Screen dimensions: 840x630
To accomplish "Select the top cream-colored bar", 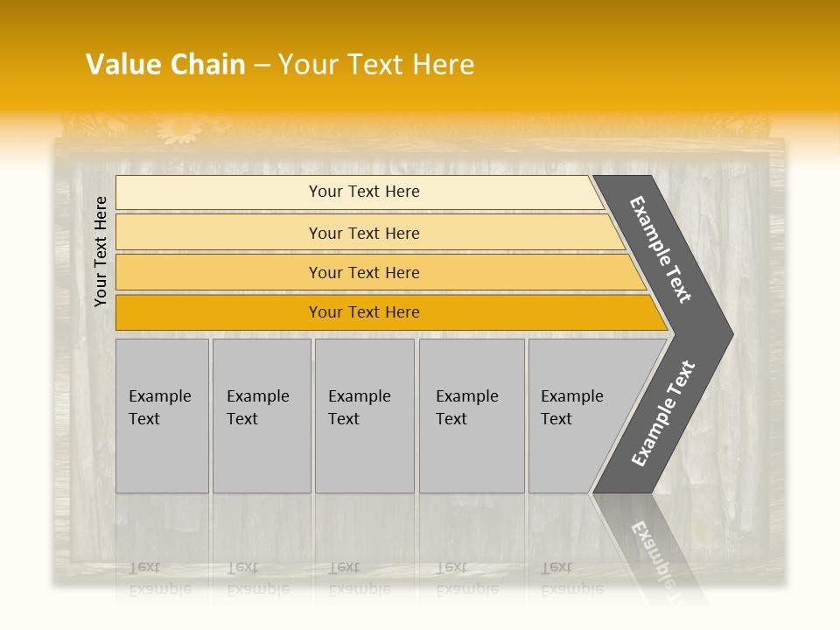I will pyautogui.click(x=364, y=192).
